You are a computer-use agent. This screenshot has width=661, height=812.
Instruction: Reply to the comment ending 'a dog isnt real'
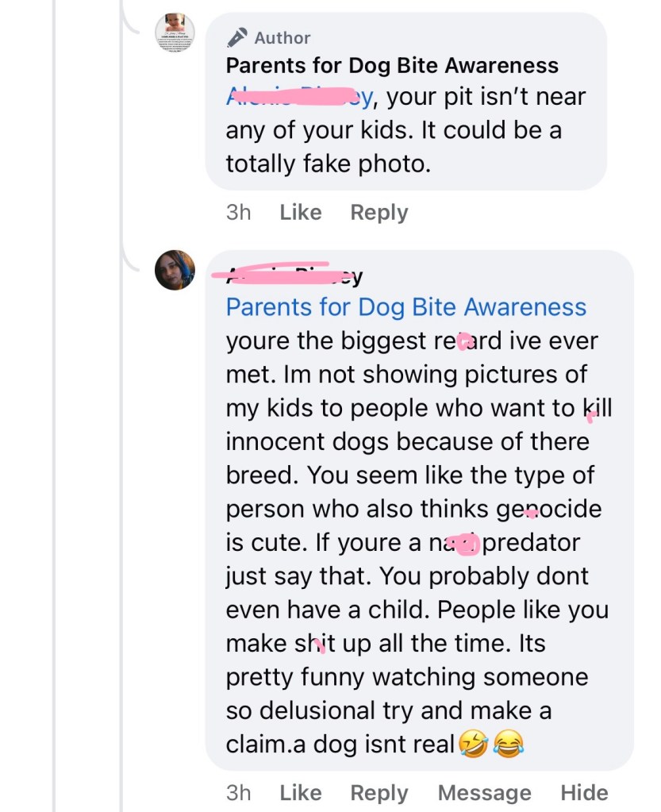379,792
